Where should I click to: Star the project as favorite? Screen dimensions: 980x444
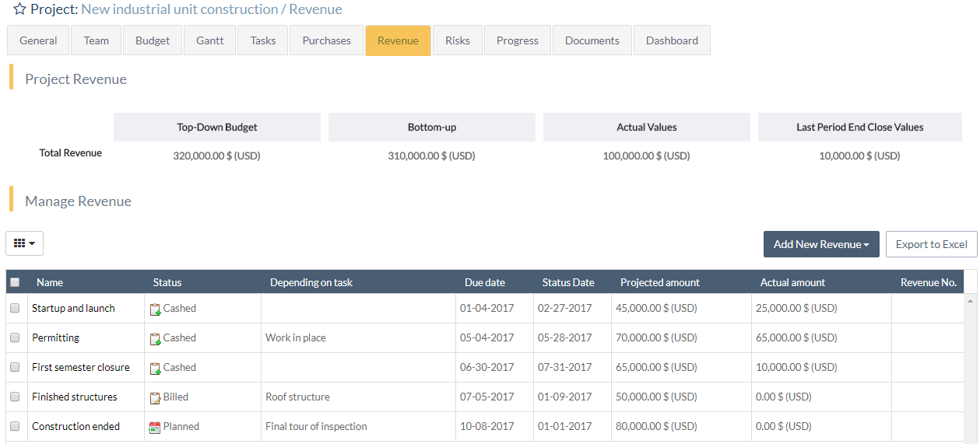coord(19,9)
